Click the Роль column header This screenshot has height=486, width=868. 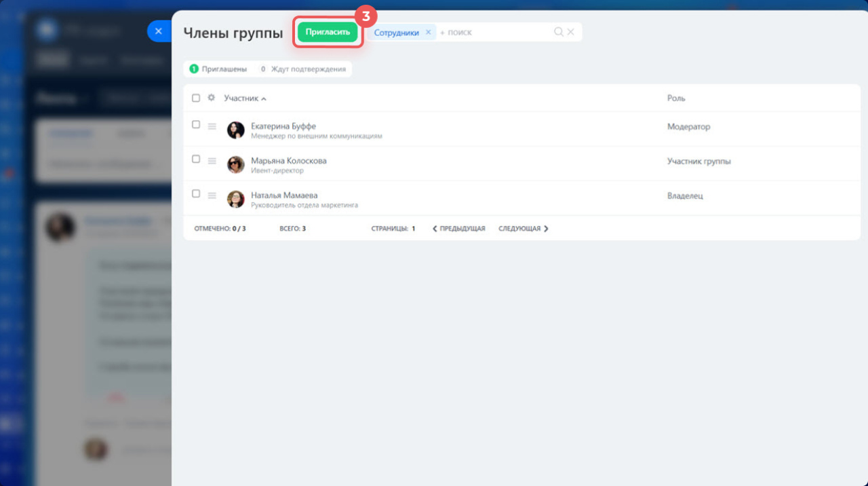[x=676, y=98]
